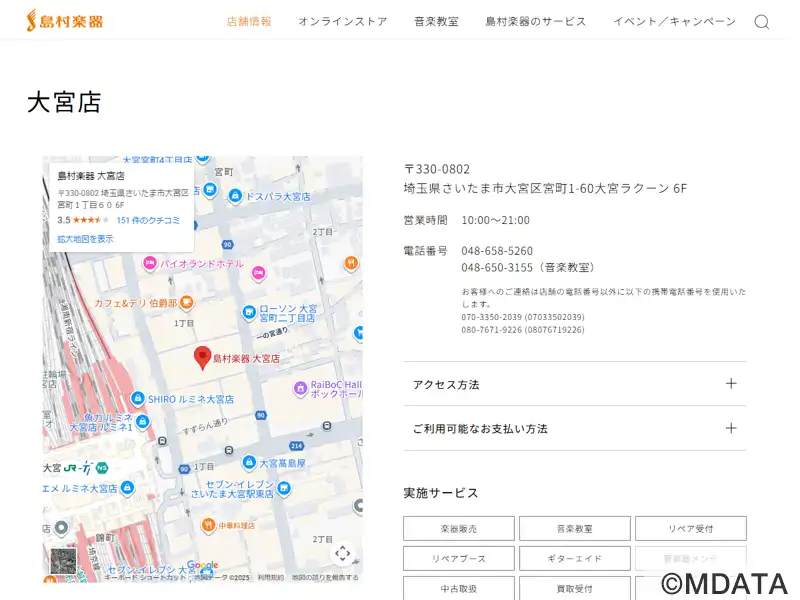800x600 pixels.
Task: Open the 151 件のクチコミ reviews link
Action: (148, 220)
